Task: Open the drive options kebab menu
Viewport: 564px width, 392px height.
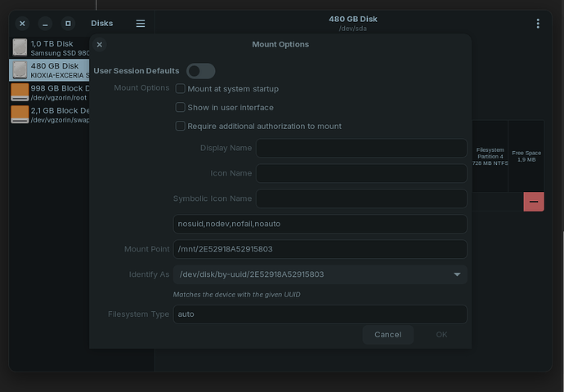Action: pos(538,24)
